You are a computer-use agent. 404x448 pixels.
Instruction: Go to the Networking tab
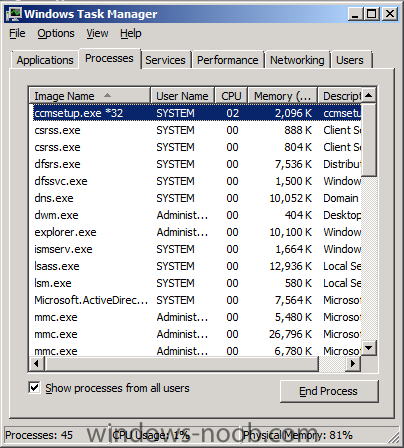click(x=297, y=60)
